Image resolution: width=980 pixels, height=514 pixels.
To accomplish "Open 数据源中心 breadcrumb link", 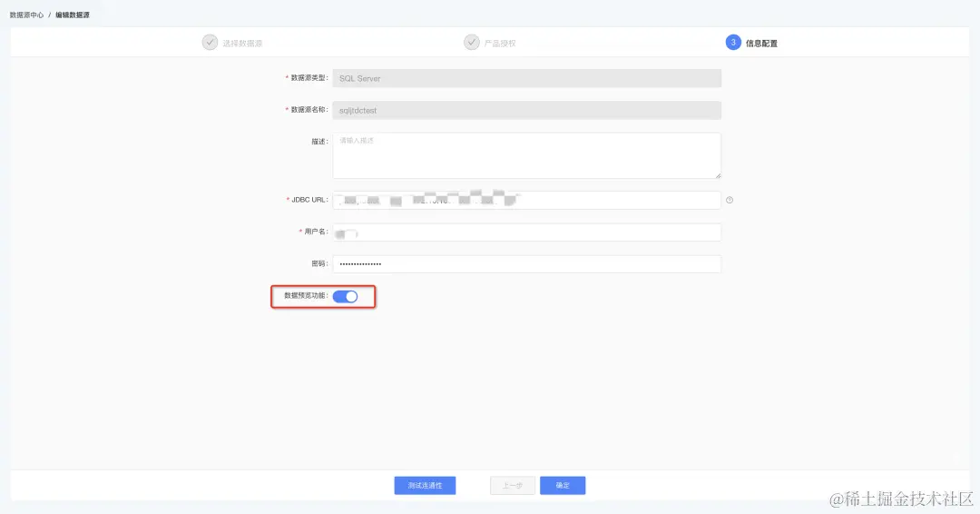I will tap(27, 15).
